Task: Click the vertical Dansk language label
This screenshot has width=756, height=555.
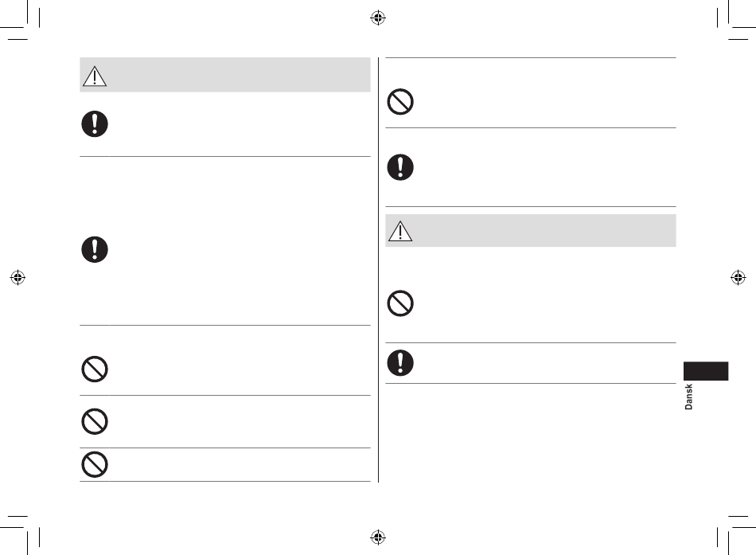Action: (x=689, y=397)
